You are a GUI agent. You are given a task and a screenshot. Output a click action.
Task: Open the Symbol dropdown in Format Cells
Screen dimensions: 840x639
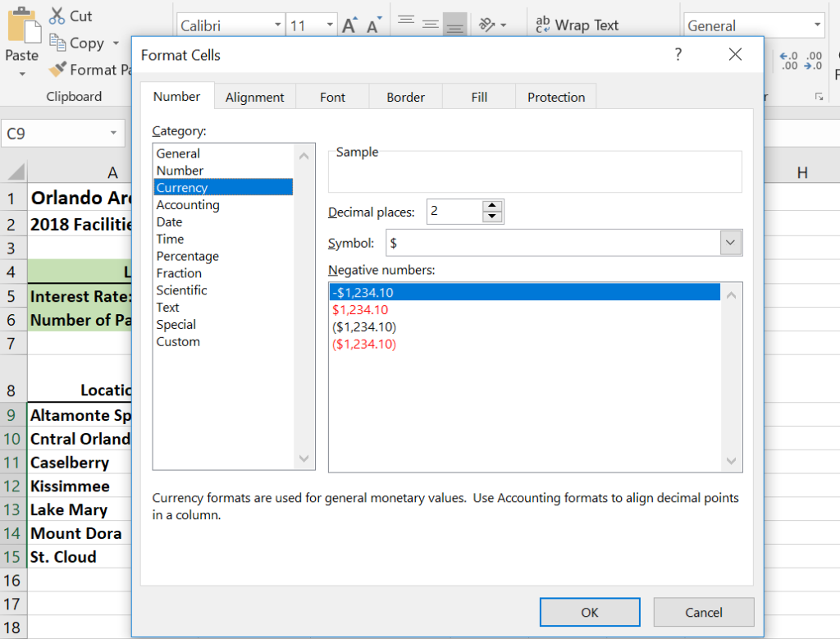[x=730, y=243]
